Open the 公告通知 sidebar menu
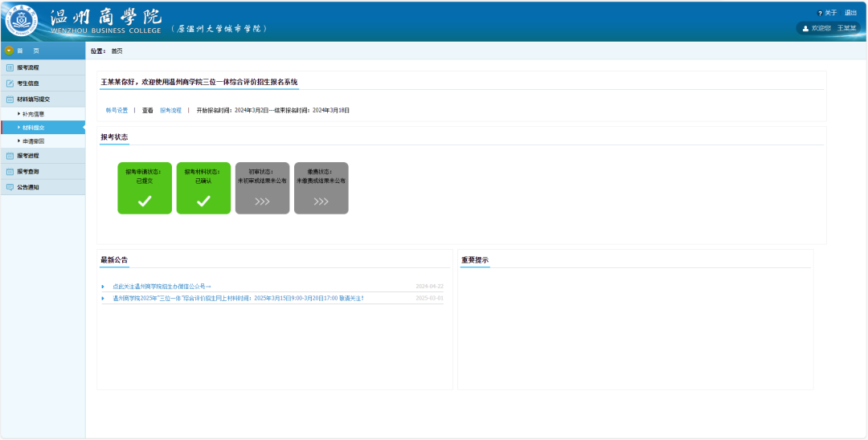 28,187
